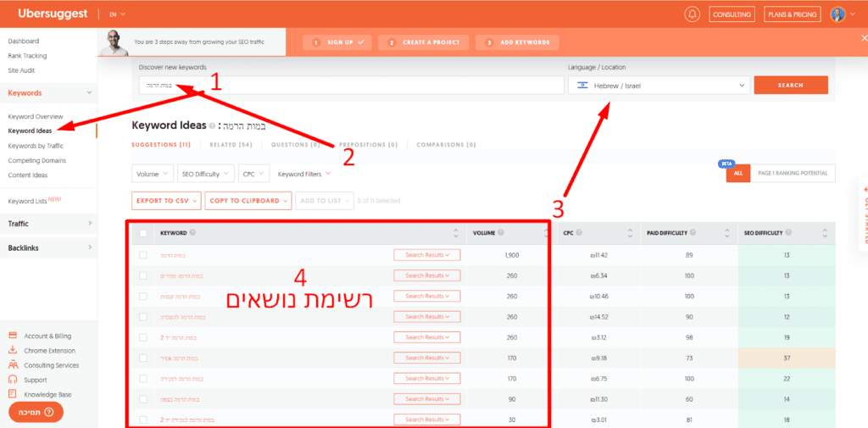Open Keywords by Traffic in sidebar
868x428 pixels.
click(36, 146)
